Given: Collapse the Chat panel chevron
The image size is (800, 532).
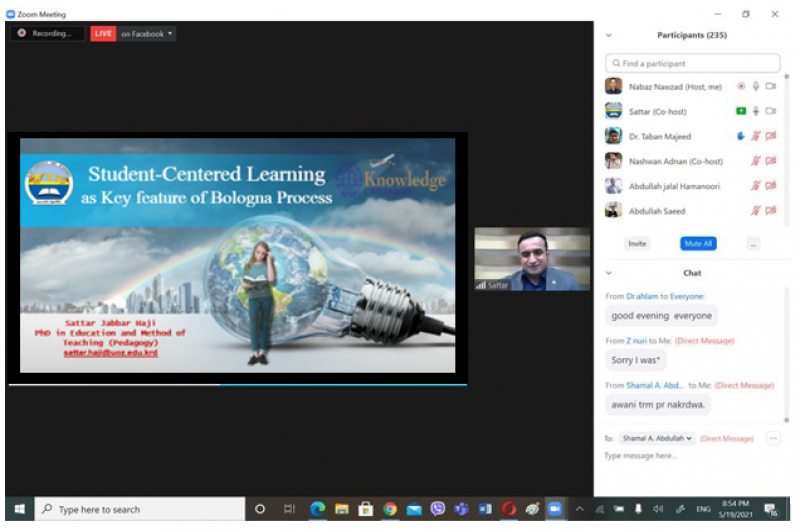Looking at the screenshot, I should pyautogui.click(x=609, y=273).
